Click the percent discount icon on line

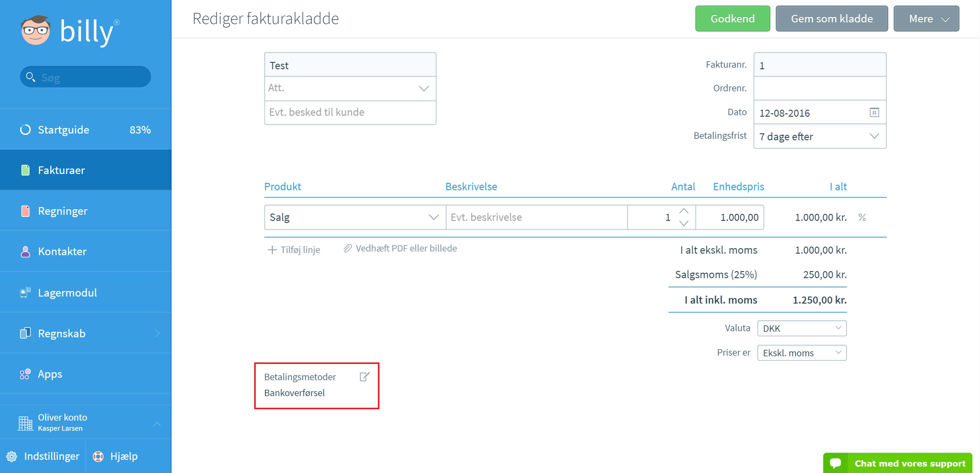(x=862, y=217)
